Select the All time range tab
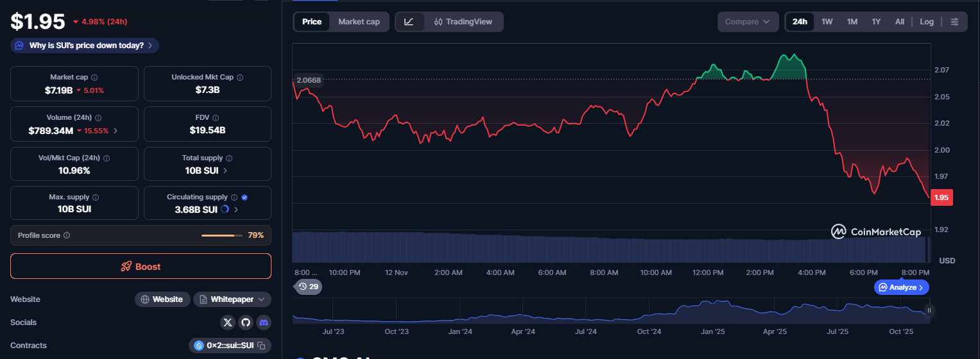 tap(900, 22)
